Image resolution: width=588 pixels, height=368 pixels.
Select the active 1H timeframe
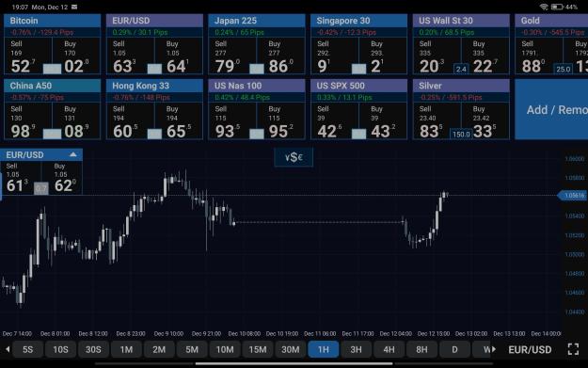click(x=324, y=349)
